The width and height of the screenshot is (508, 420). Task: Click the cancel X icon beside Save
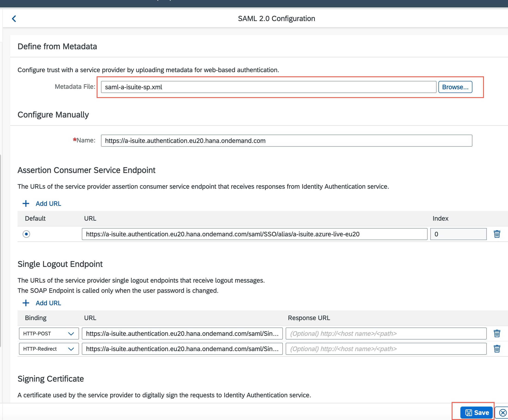(503, 413)
